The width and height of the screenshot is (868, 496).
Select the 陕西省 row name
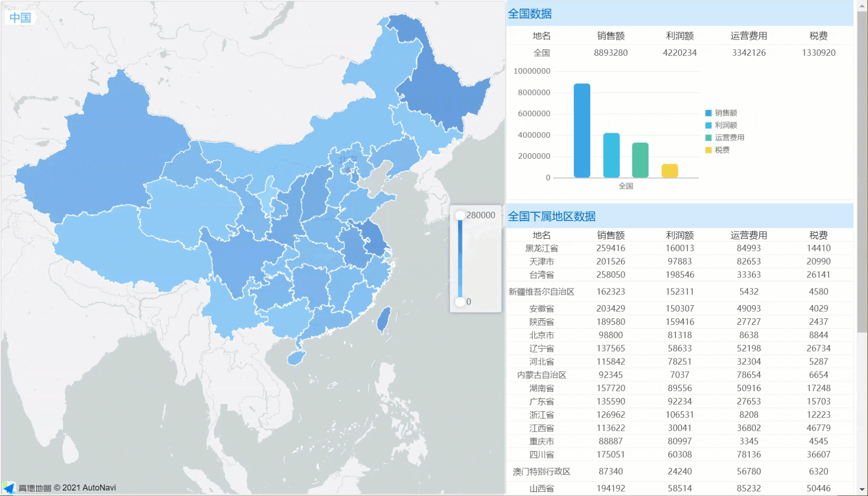tap(542, 322)
